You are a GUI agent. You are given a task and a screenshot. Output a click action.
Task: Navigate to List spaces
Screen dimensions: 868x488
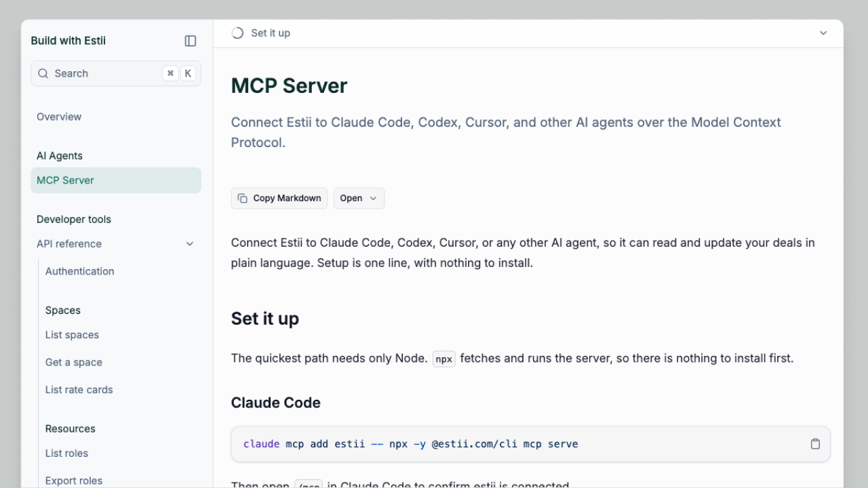point(72,335)
